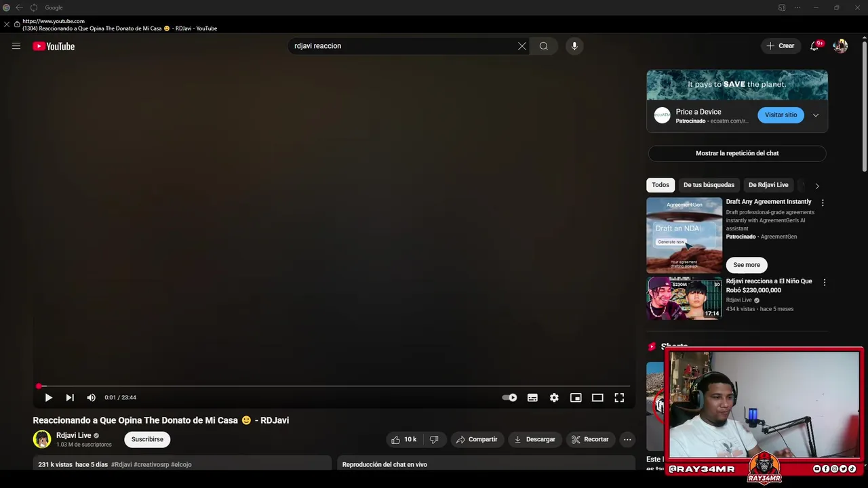Screen dimensions: 868x488
Task: Go to YouTube home via logo
Action: pyautogui.click(x=54, y=46)
